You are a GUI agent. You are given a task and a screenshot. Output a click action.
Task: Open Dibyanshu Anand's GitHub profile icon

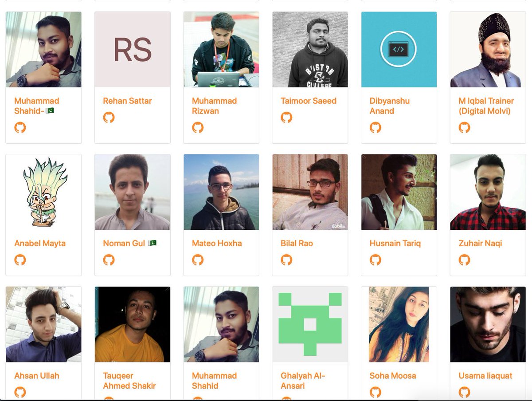pyautogui.click(x=376, y=128)
